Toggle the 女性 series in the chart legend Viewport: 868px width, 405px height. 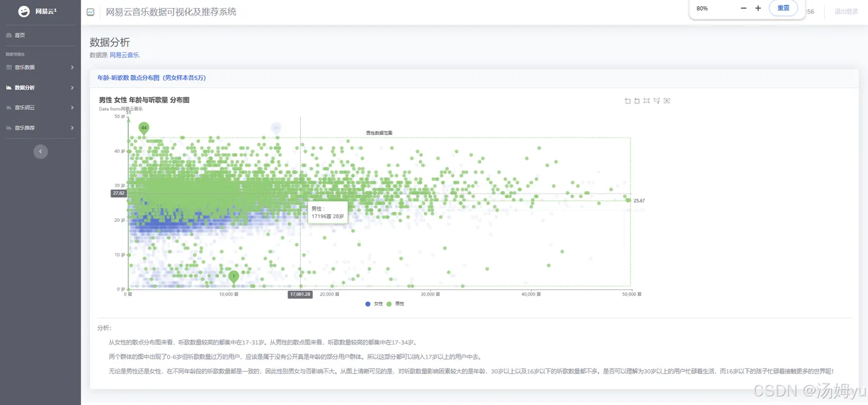[x=373, y=304]
